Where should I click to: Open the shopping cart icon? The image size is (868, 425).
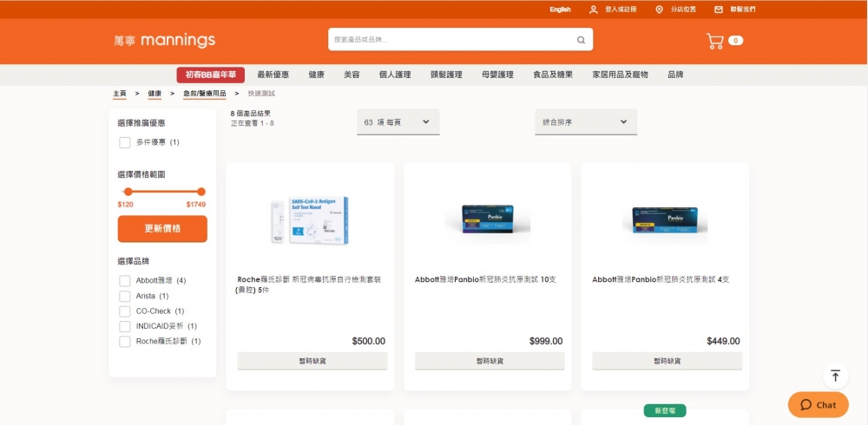[x=715, y=41]
